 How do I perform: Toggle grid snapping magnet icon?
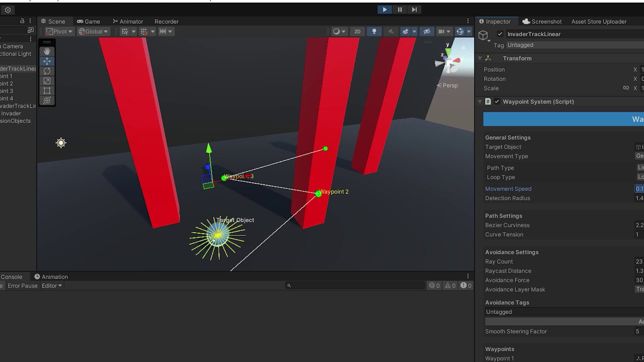coord(144,32)
